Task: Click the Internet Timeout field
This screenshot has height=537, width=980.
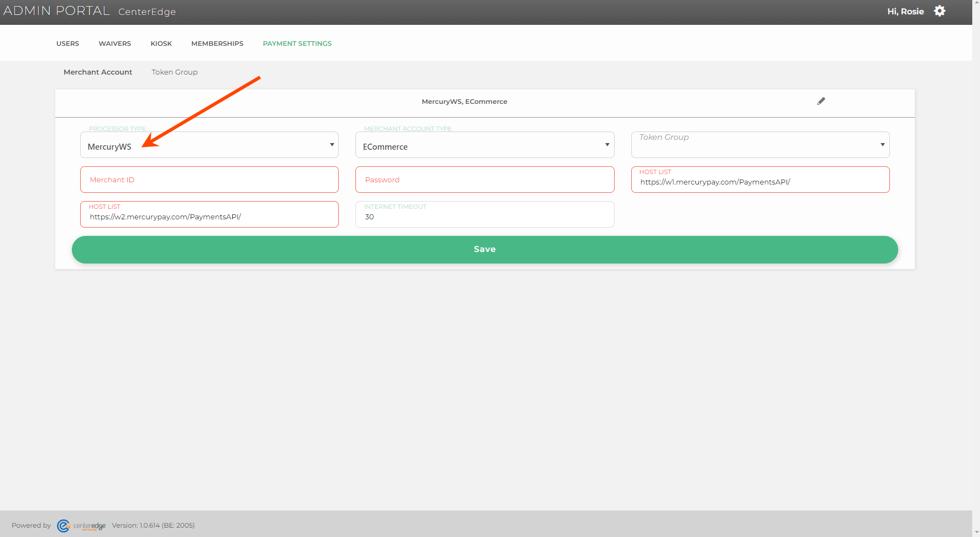Action: click(x=485, y=214)
